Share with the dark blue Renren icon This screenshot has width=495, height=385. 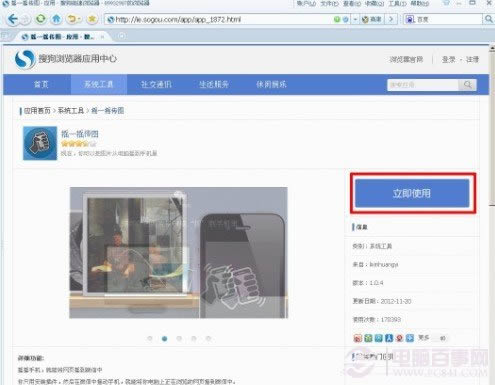[389, 338]
